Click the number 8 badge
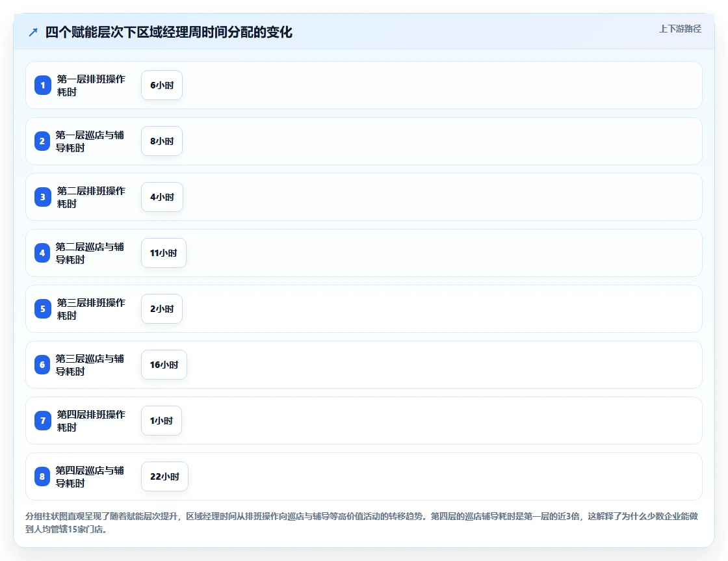The height and width of the screenshot is (561, 728). (x=42, y=476)
